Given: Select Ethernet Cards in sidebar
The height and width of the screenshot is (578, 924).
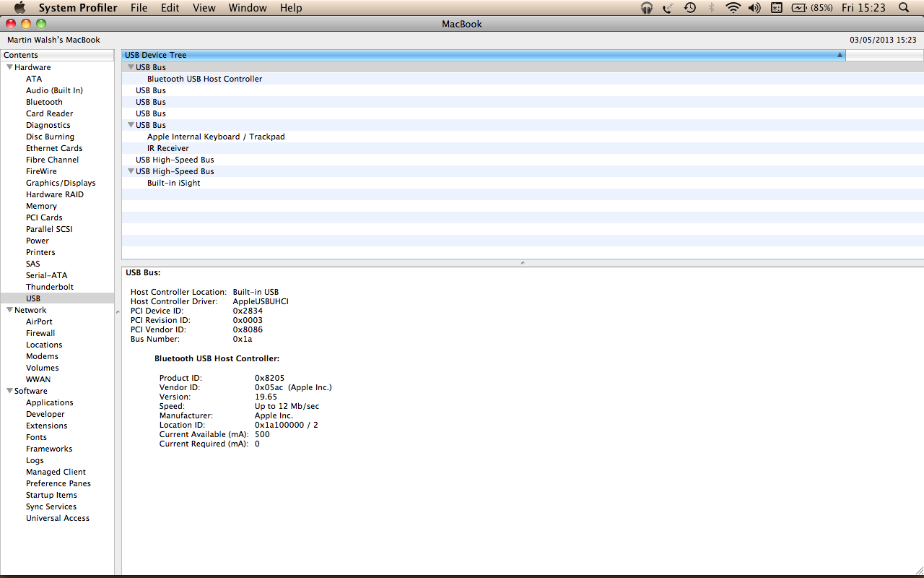Looking at the screenshot, I should pyautogui.click(x=54, y=148).
